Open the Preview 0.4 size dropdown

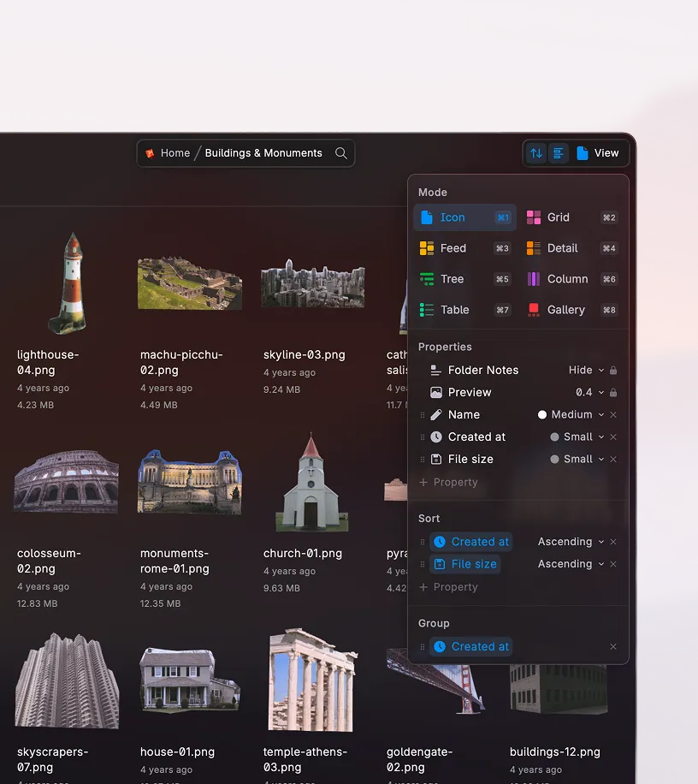[x=589, y=393]
